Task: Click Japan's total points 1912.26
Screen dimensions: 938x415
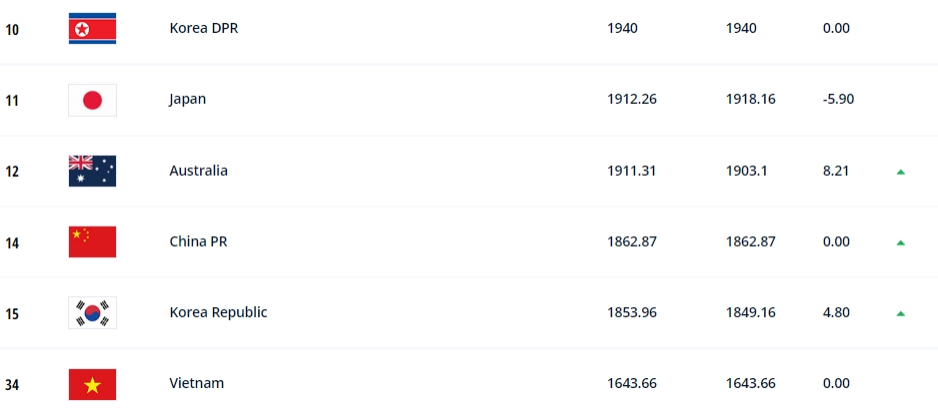Action: coord(632,99)
